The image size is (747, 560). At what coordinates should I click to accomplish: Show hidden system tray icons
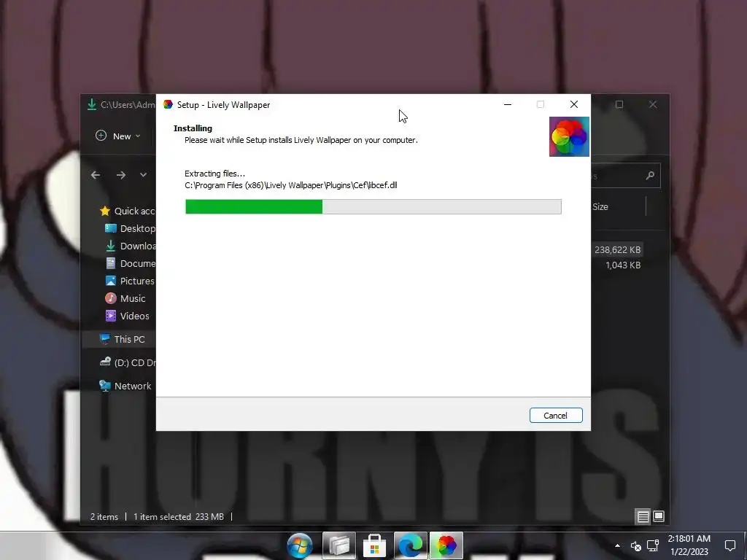pyautogui.click(x=617, y=545)
